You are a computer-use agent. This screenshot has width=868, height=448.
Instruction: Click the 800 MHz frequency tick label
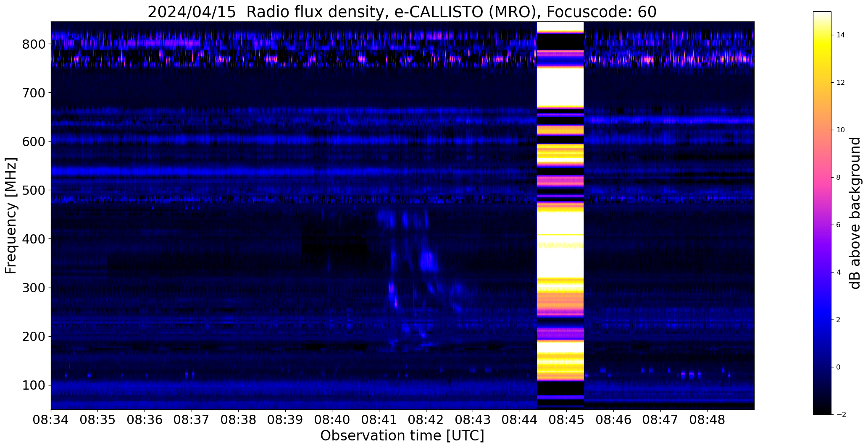pos(34,44)
